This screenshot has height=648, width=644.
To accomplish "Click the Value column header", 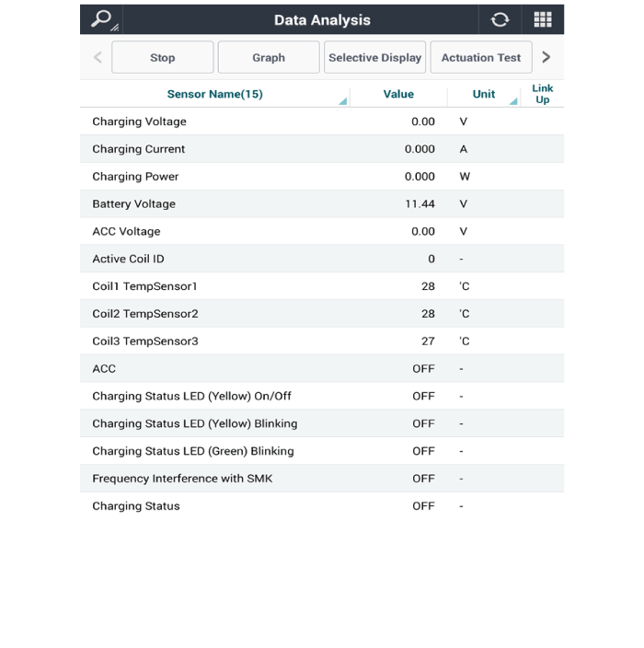I will (398, 94).
